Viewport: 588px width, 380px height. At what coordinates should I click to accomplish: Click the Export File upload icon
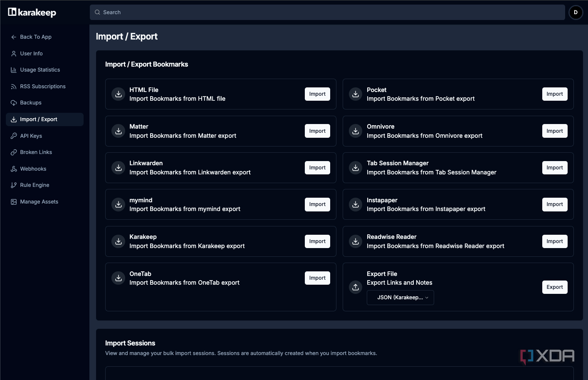tap(356, 287)
